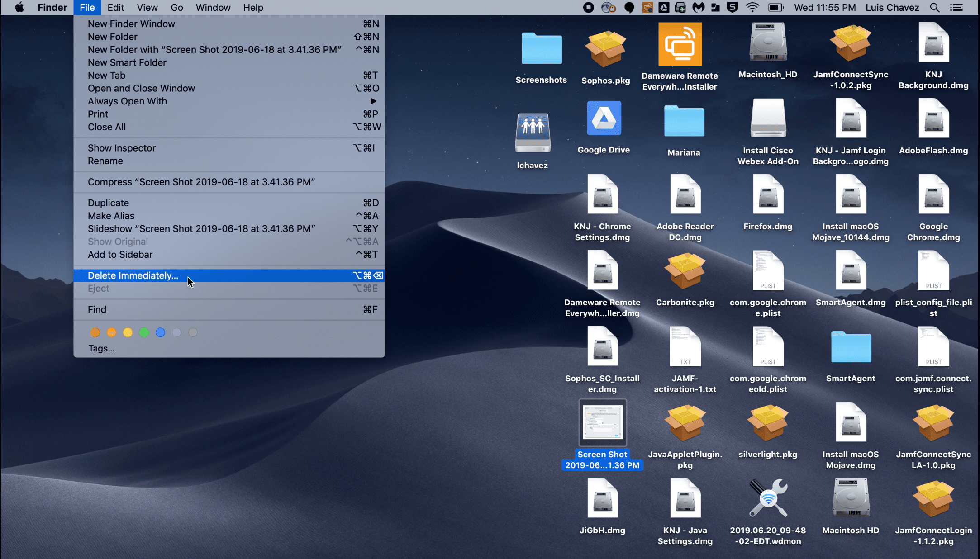
Task: Select the JiGbH.dmg file
Action: (x=602, y=498)
